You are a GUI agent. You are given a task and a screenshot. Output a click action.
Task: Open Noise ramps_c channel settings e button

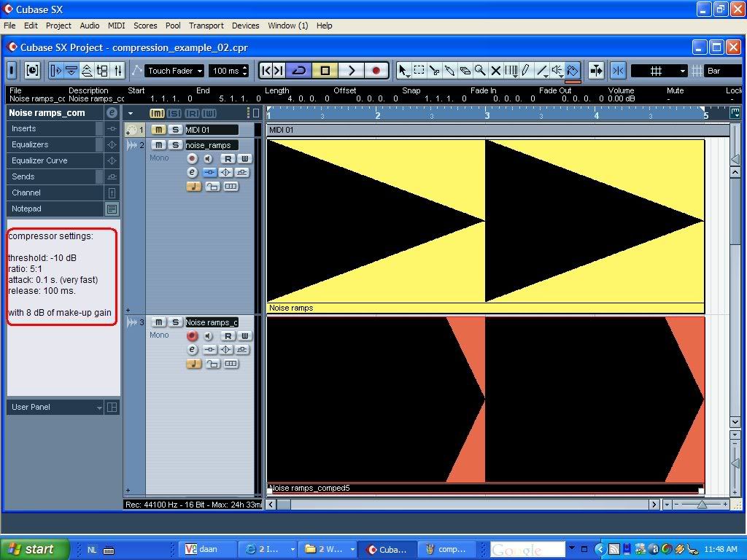click(x=192, y=349)
